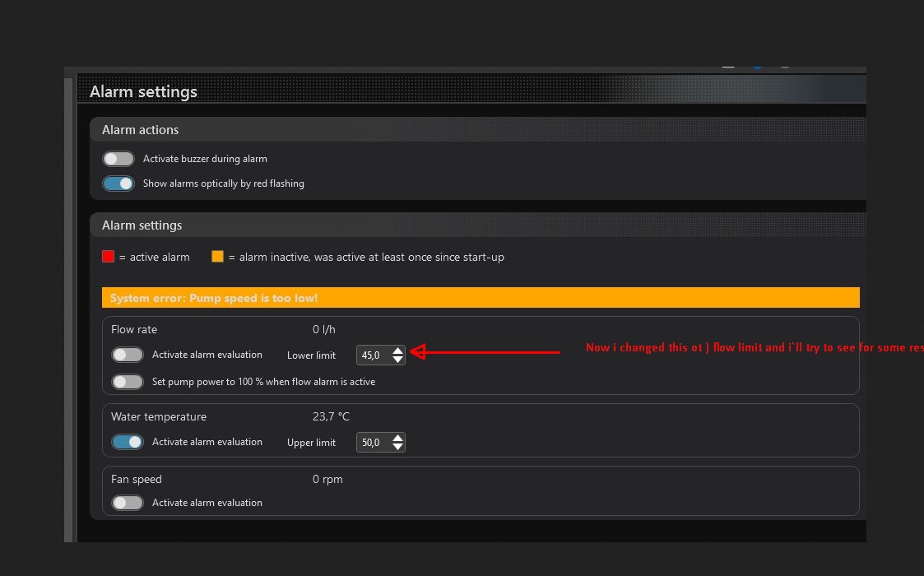
Task: Turn on pump power 100% on flow alarm
Action: (128, 382)
